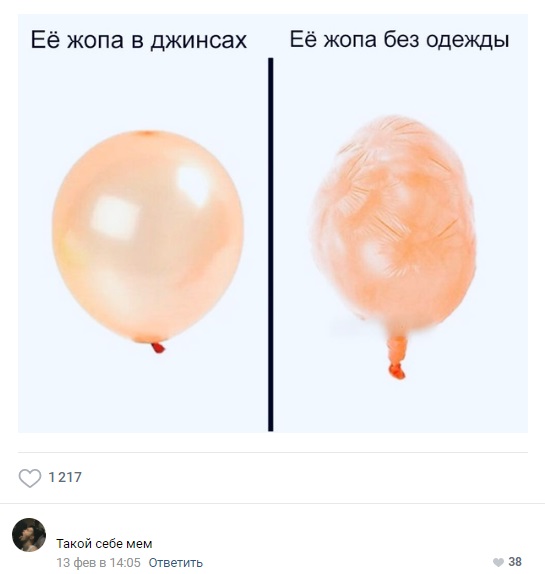Click the red knot of left balloon
Screen dimensions: 545x574
click(158, 347)
